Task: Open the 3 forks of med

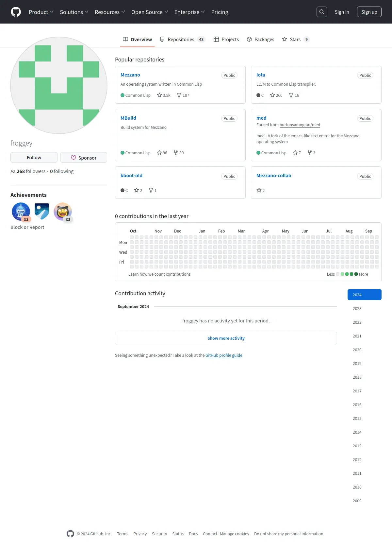Action: [311, 153]
